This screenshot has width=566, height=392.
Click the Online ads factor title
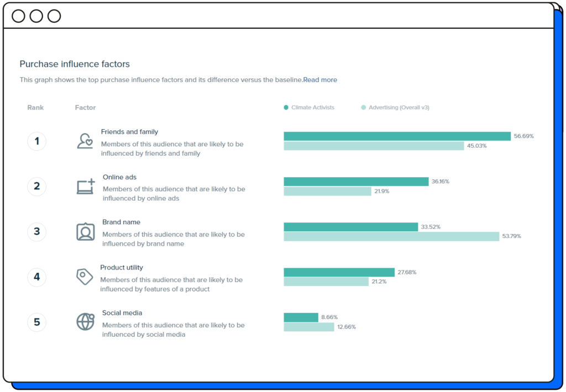pyautogui.click(x=119, y=177)
